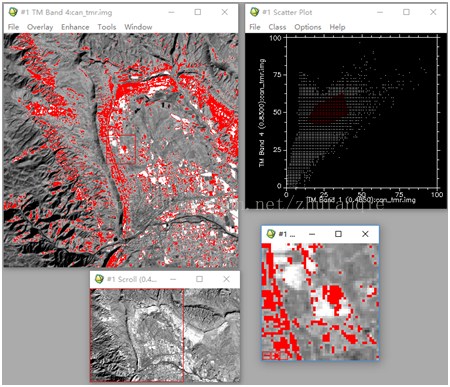Image resolution: width=450 pixels, height=387 pixels.
Task: Click Scatter Plot window title text
Action: pyautogui.click(x=287, y=12)
